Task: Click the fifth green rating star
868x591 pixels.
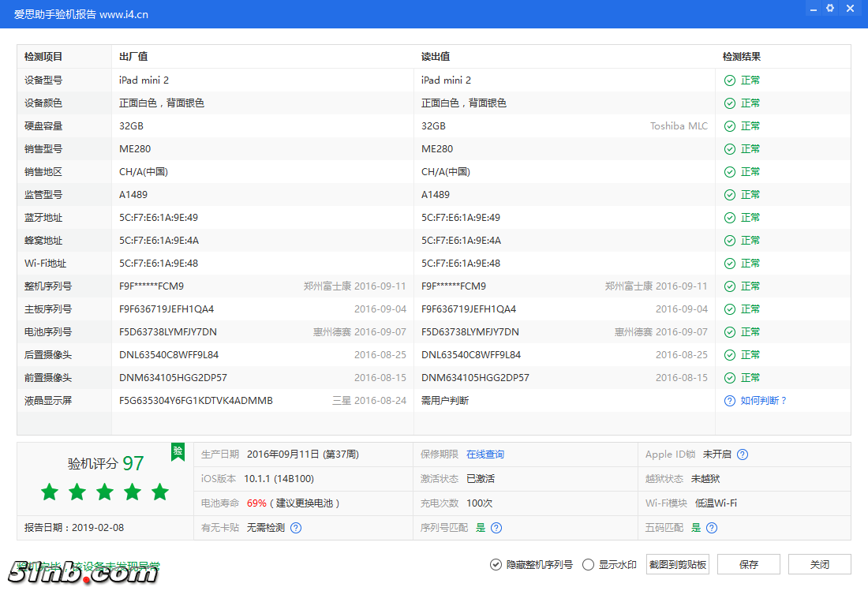Action: (159, 492)
